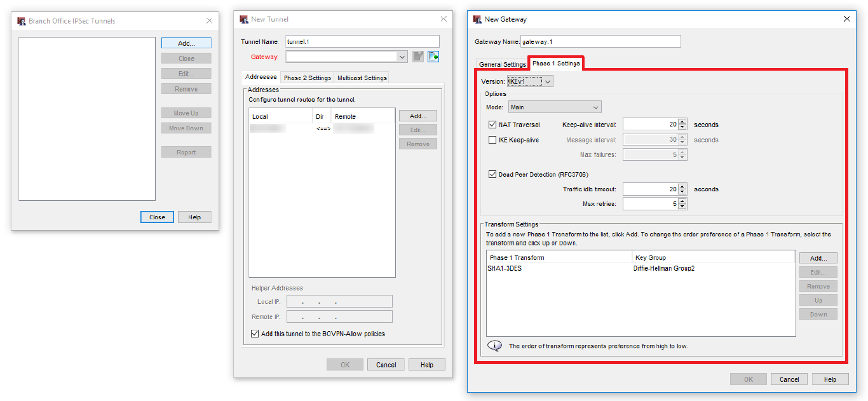Disable the NAT Traversal checkbox
Screen dimensions: 868x401
492,125
